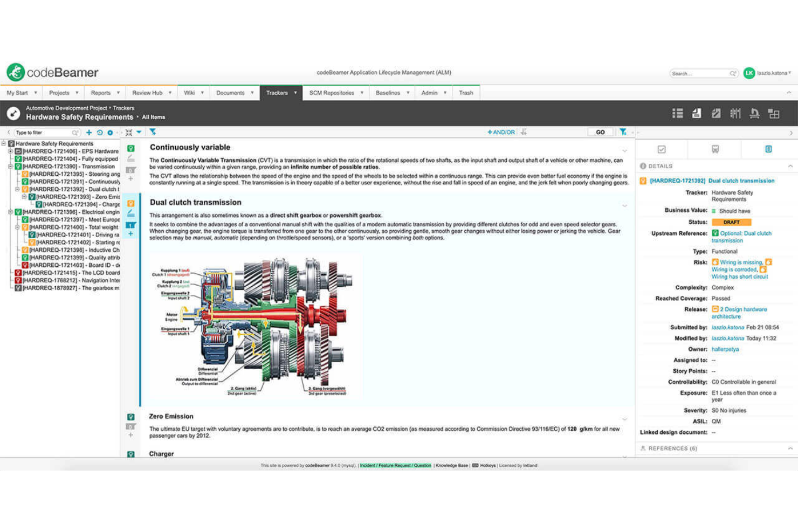Open the Wiring is missing risk link
Viewport: 798px width, 532px height.
tap(741, 262)
